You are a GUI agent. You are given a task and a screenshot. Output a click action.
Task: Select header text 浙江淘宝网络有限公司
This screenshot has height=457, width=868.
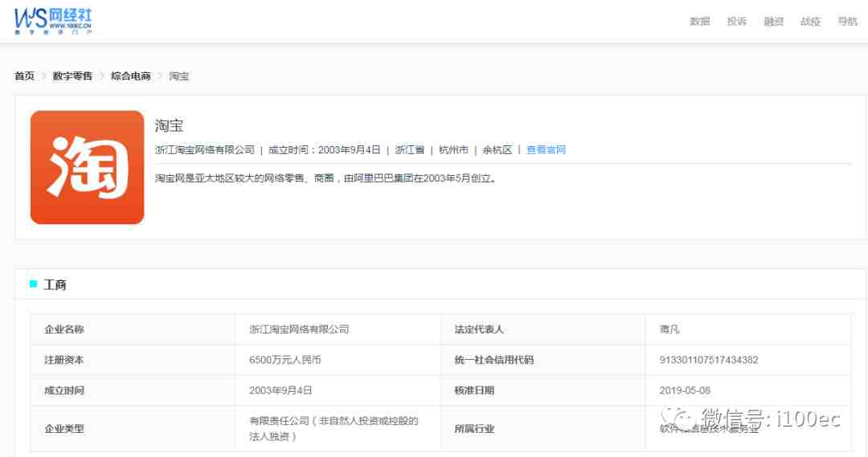205,150
